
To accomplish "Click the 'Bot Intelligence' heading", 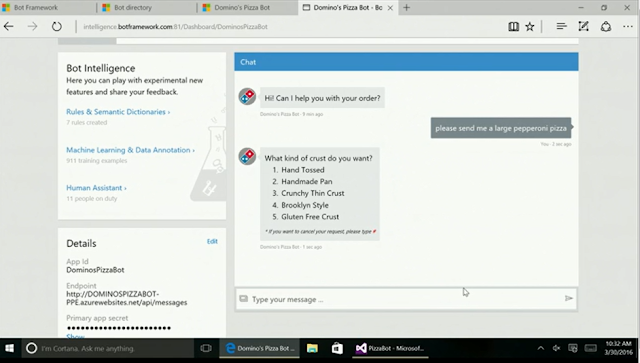I will tap(101, 68).
